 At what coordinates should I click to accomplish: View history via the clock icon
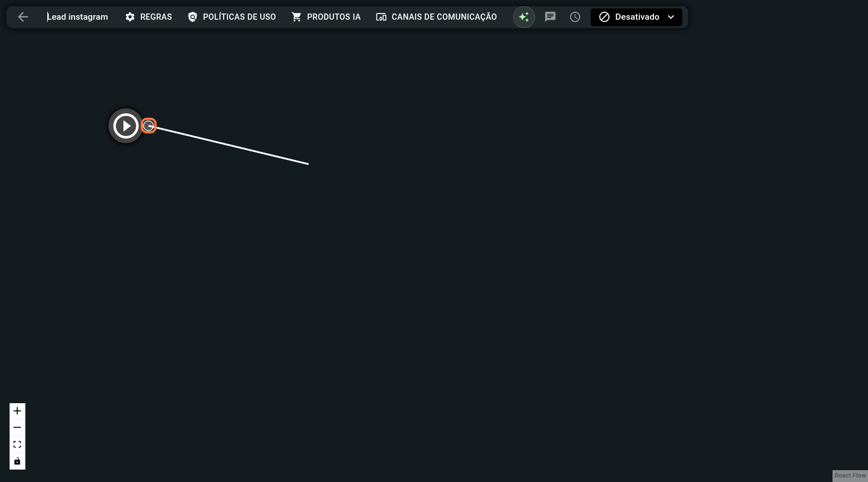pyautogui.click(x=575, y=17)
